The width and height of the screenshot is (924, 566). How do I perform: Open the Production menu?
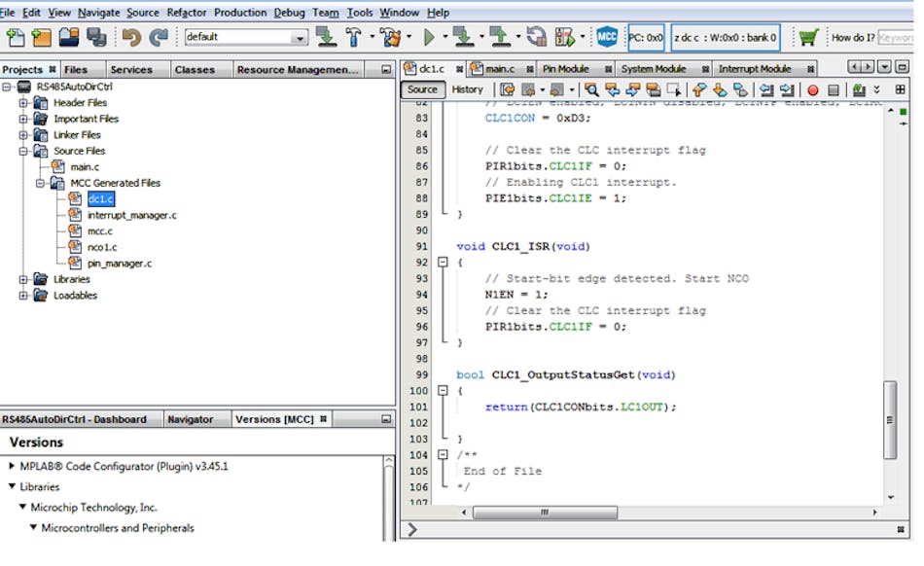[240, 13]
